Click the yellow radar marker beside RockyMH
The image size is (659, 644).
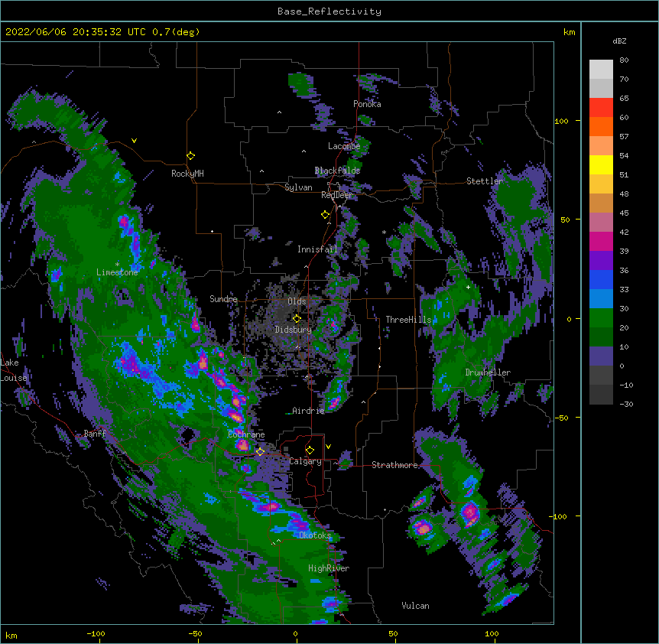pyautogui.click(x=191, y=156)
